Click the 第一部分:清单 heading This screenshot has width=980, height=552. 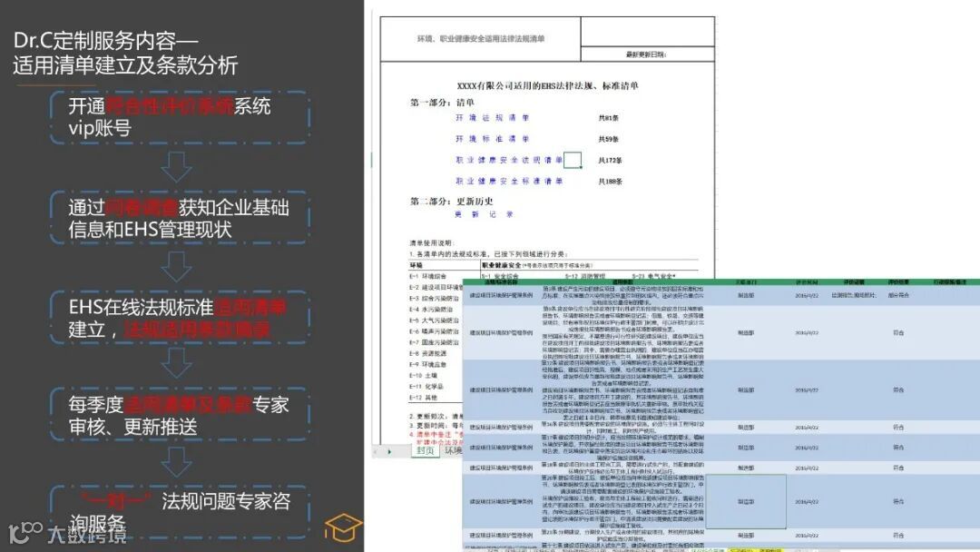coord(442,103)
